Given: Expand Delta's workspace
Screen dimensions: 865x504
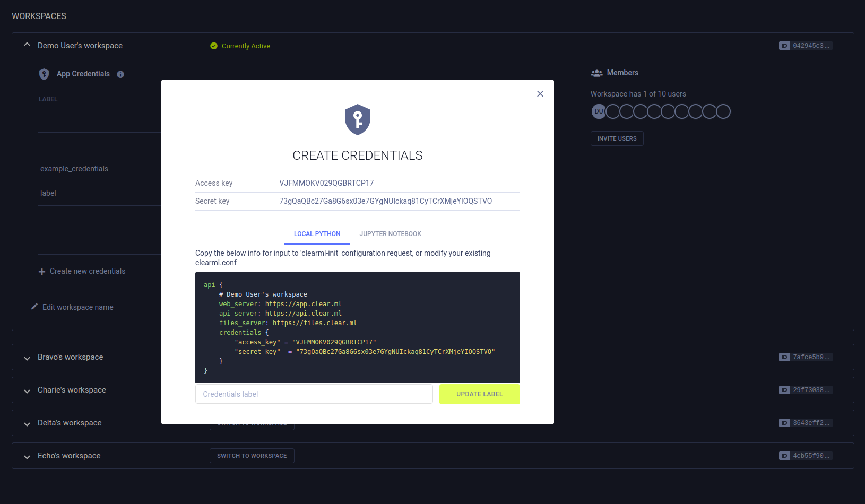Looking at the screenshot, I should tap(27, 424).
